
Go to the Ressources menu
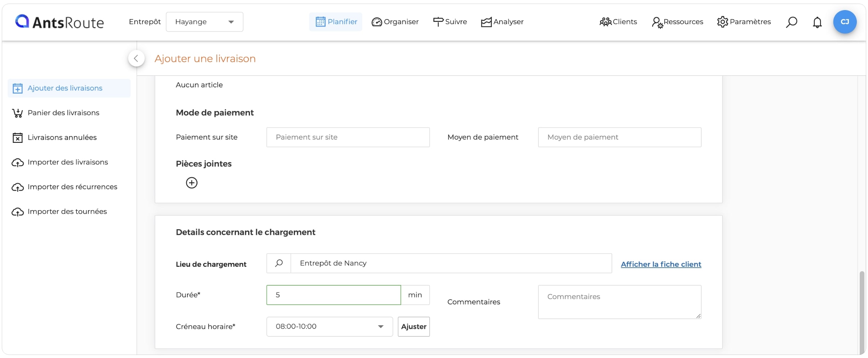[677, 22]
